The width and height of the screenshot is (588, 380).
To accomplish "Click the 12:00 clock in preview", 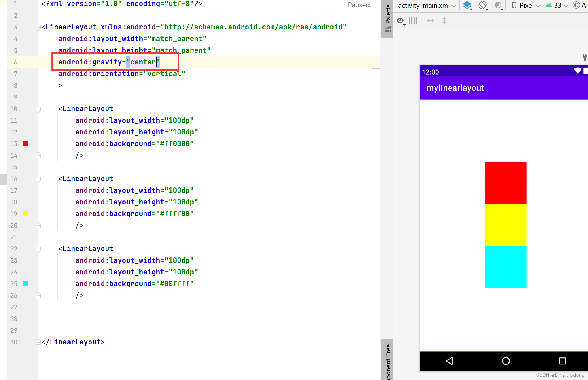I will (431, 72).
